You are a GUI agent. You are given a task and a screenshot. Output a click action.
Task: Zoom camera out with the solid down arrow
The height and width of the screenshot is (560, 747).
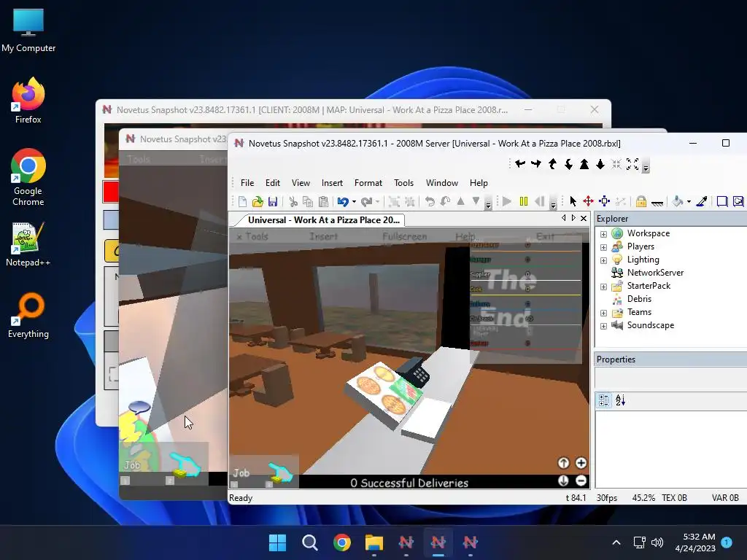tap(600, 164)
